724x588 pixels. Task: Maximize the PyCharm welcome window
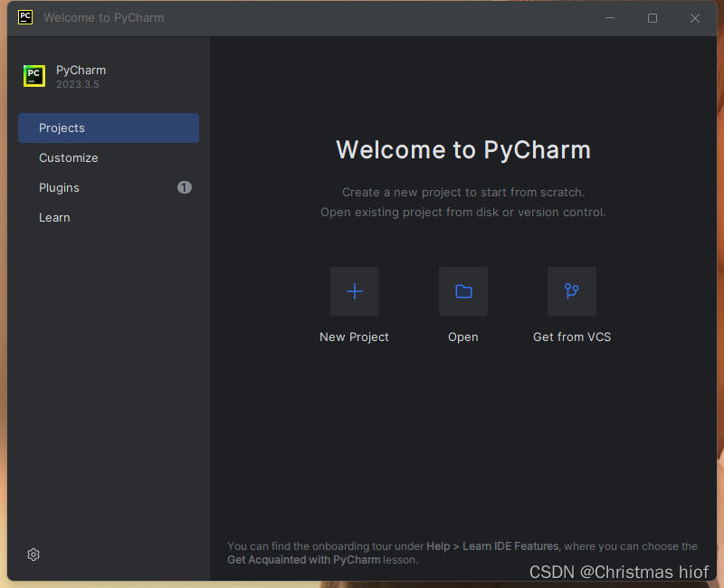(652, 18)
